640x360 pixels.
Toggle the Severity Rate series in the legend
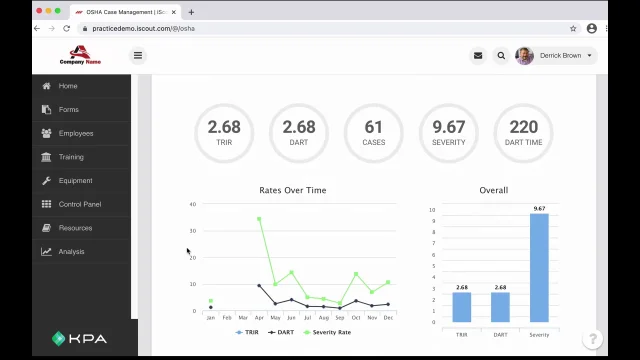(327, 332)
